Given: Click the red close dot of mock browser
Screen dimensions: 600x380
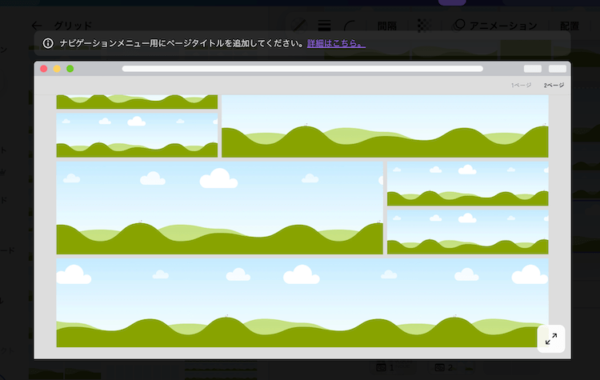Looking at the screenshot, I should coord(44,68).
